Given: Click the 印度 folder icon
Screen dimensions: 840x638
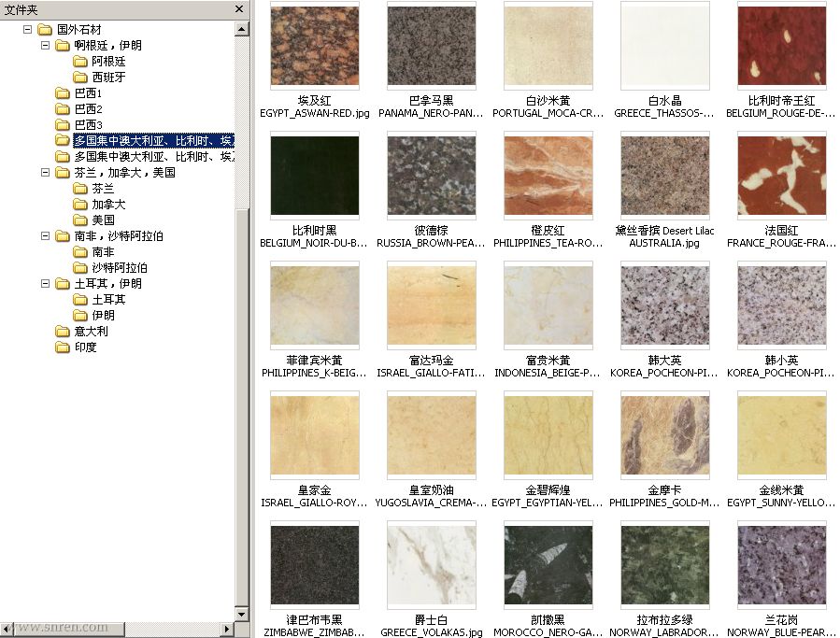Looking at the screenshot, I should pyautogui.click(x=63, y=347).
